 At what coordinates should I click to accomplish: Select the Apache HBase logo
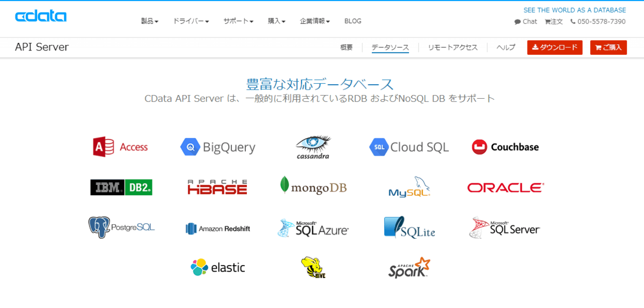[x=217, y=187]
